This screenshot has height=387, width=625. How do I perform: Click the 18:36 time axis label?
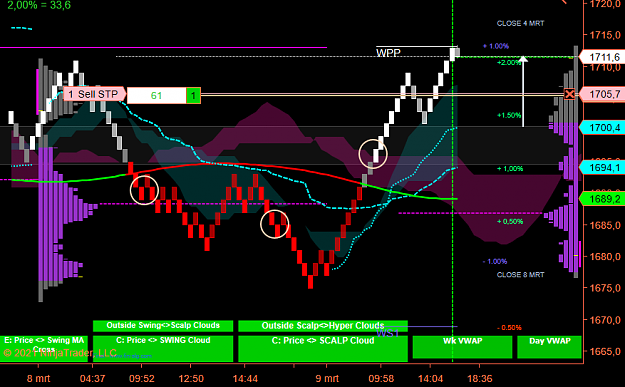click(x=480, y=378)
